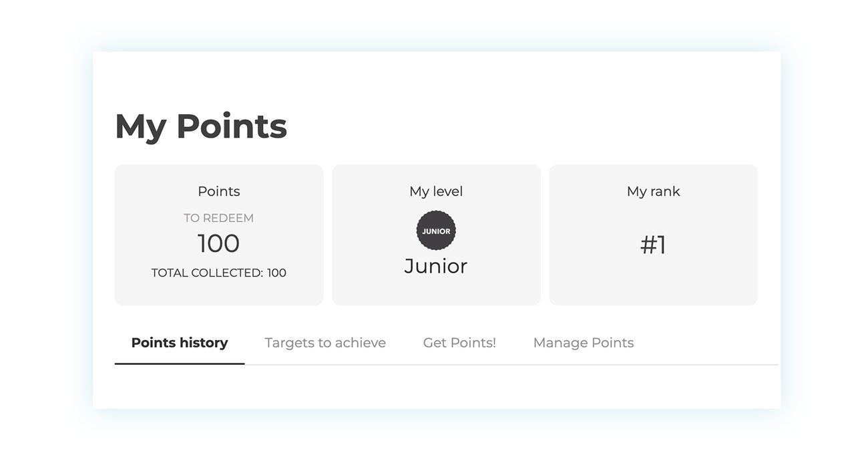This screenshot has width=868, height=463.
Task: Click the My level card title
Action: [436, 191]
